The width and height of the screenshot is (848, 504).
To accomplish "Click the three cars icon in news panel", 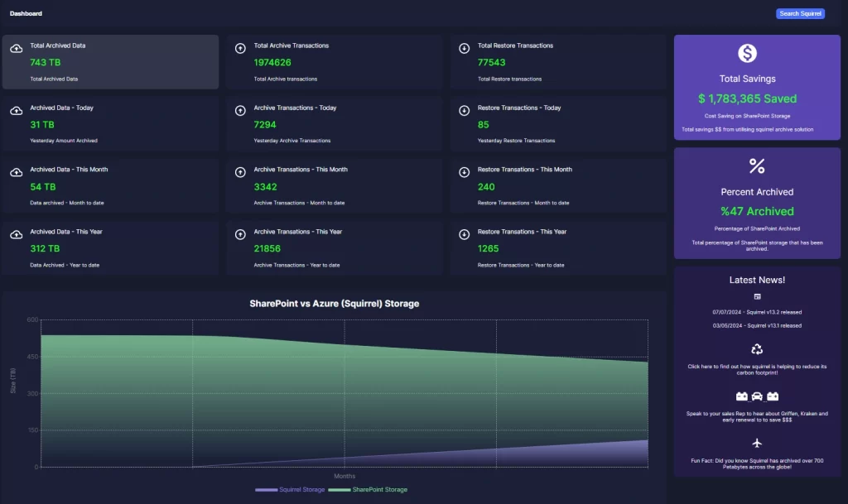I will [757, 396].
